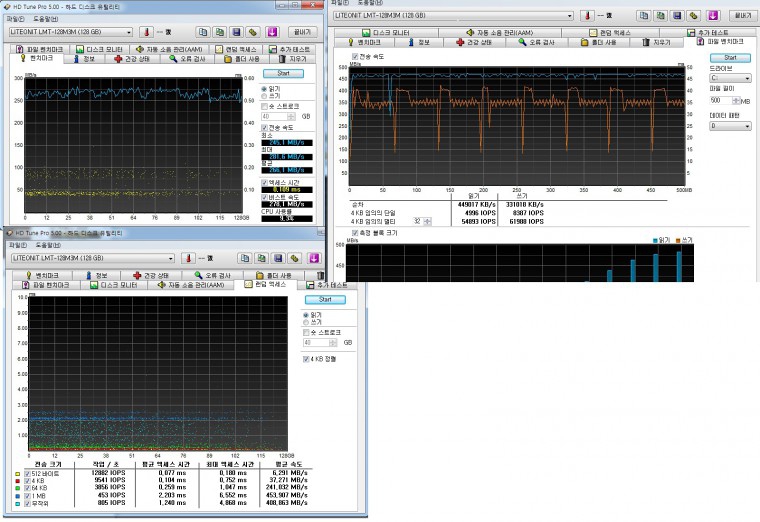Toggle 버스트 속도 checkbox in benchmark window

tap(265, 198)
